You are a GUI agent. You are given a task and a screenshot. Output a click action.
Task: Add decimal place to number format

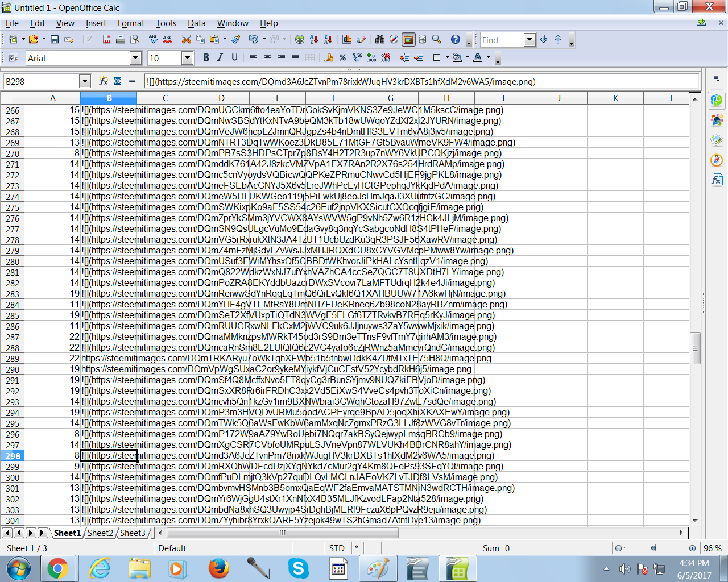pos(371,57)
